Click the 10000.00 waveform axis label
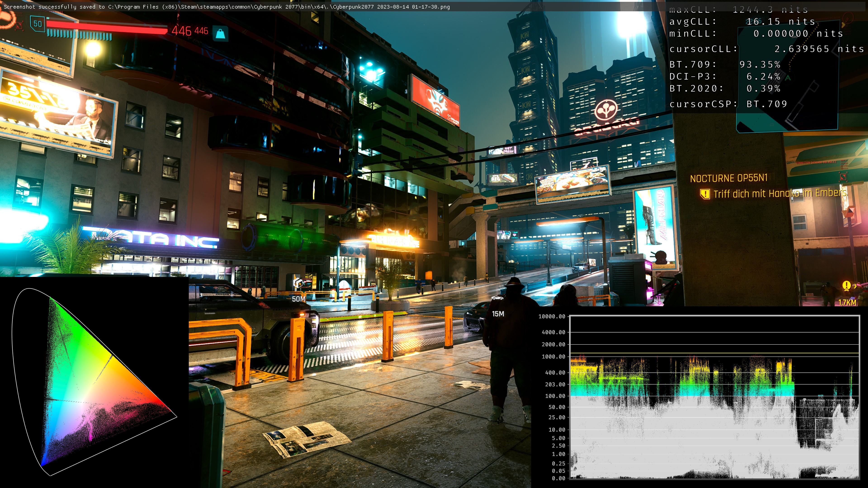This screenshot has height=488, width=868. [x=552, y=316]
